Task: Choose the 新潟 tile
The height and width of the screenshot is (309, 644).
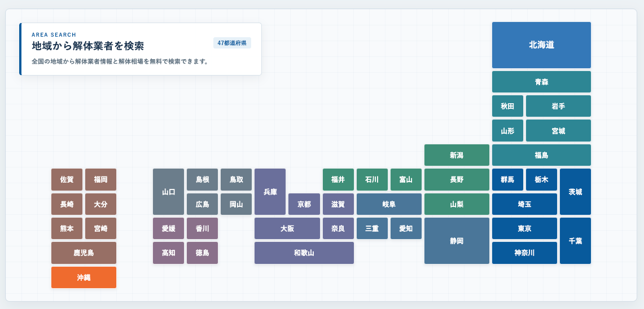Action: (x=457, y=155)
